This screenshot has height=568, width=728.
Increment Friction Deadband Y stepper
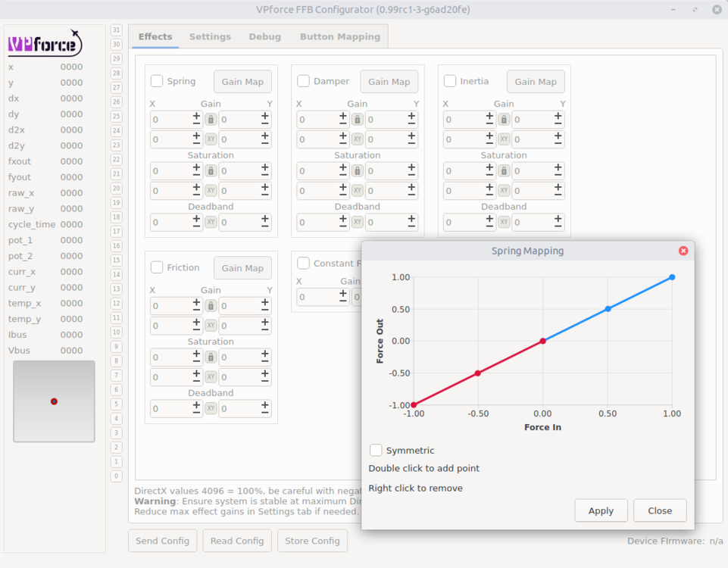point(265,404)
